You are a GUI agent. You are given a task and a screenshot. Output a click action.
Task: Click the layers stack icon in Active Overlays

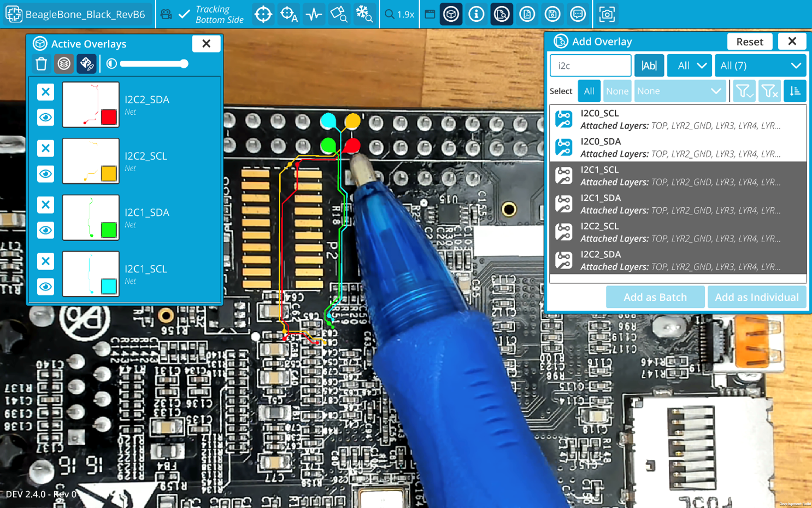pos(64,64)
